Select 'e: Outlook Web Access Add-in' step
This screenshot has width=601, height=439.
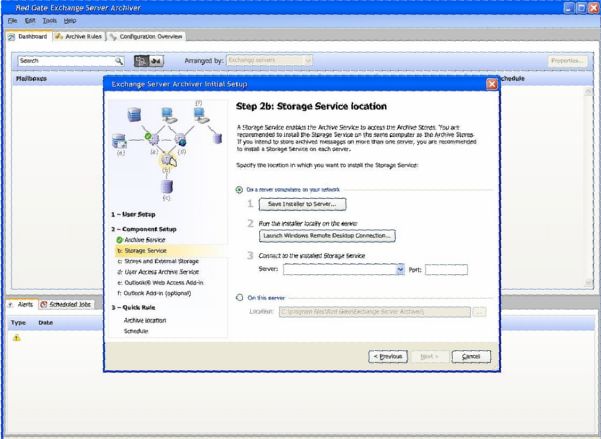(x=160, y=283)
